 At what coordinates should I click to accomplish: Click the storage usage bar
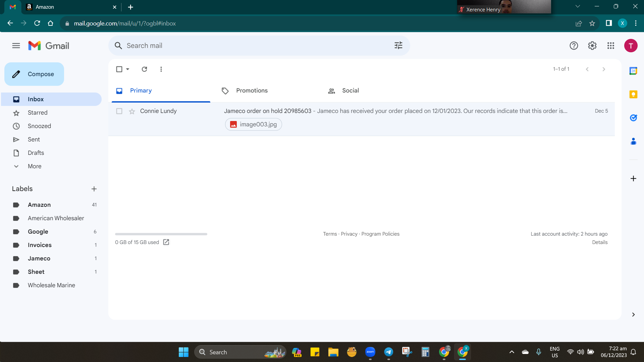point(161,234)
